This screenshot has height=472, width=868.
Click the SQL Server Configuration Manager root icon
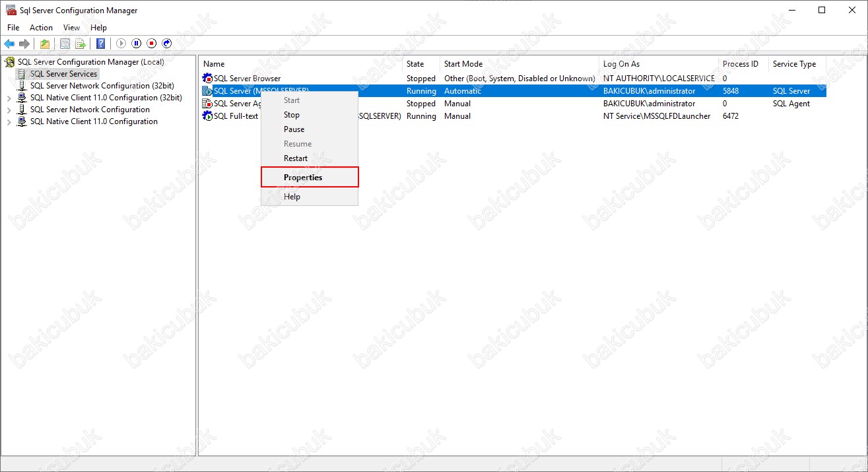10,62
